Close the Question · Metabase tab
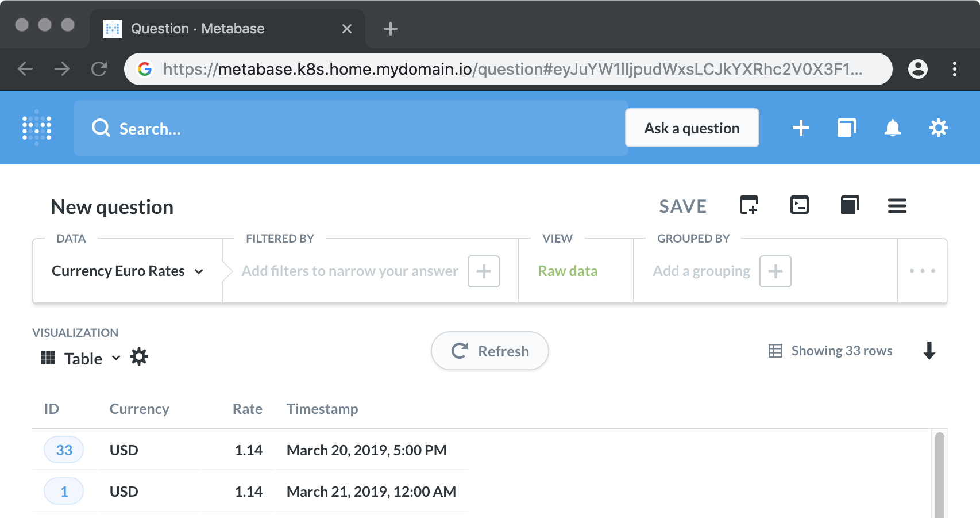The image size is (980, 518). [346, 29]
